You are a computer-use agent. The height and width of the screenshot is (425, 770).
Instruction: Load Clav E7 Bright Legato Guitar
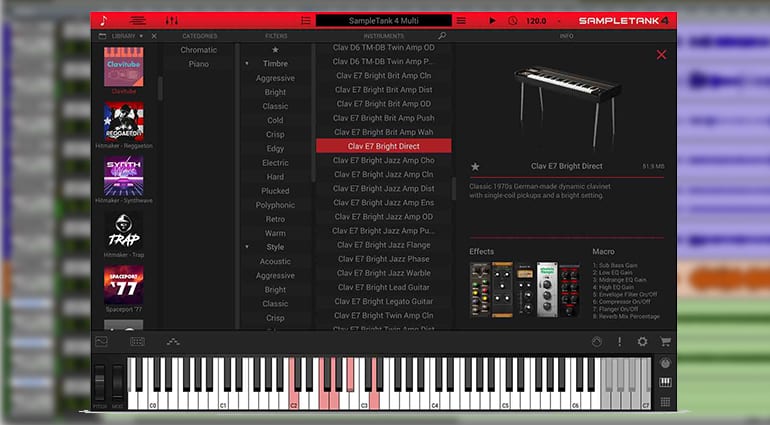point(384,301)
